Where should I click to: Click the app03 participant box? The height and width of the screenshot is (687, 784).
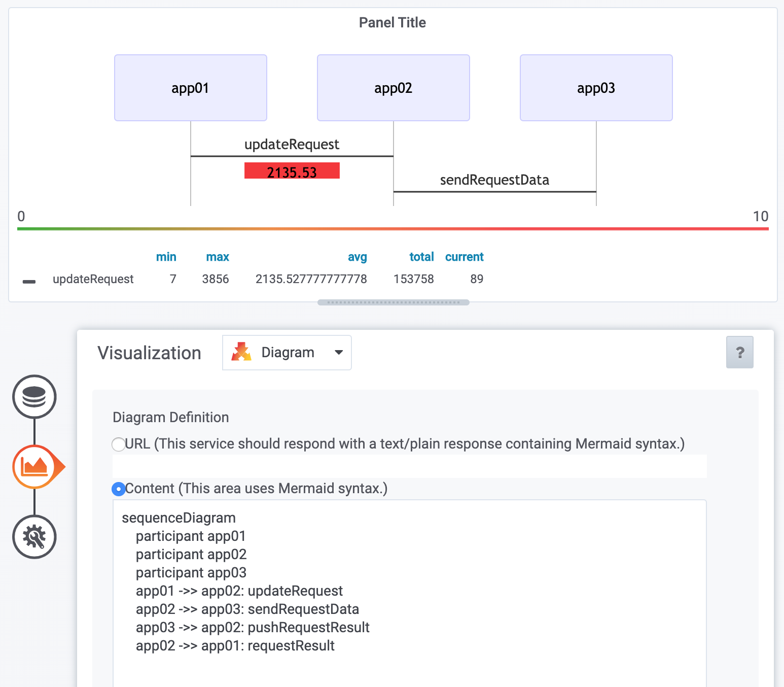596,88
